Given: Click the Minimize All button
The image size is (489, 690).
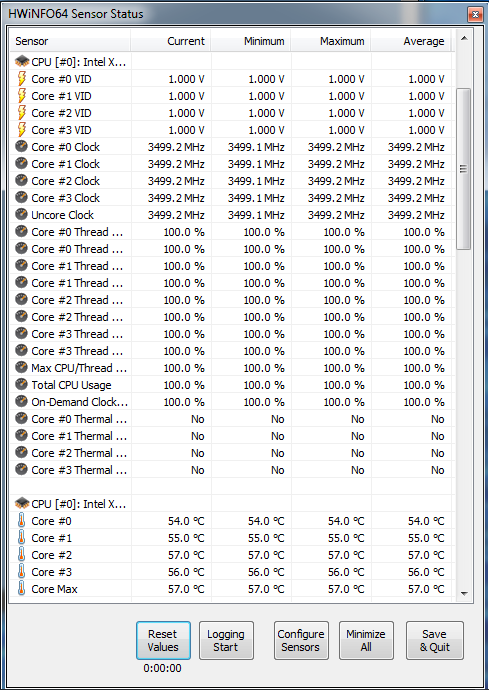Looking at the screenshot, I should point(366,640).
